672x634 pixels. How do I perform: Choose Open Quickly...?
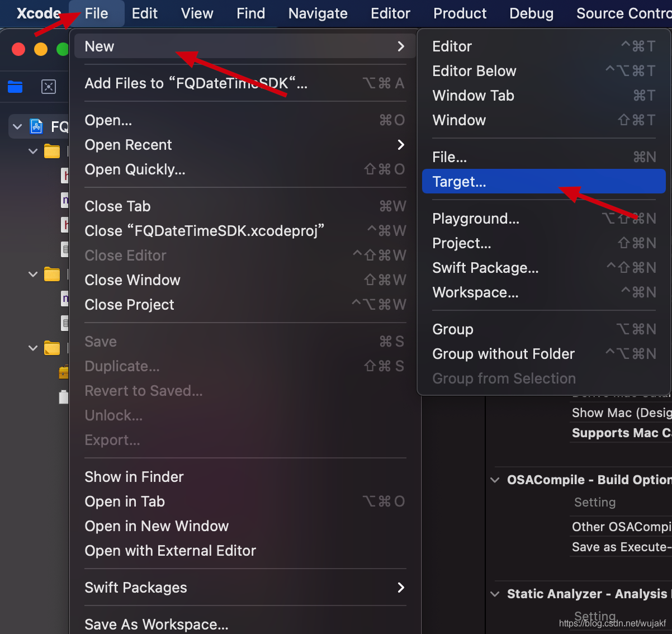point(245,169)
